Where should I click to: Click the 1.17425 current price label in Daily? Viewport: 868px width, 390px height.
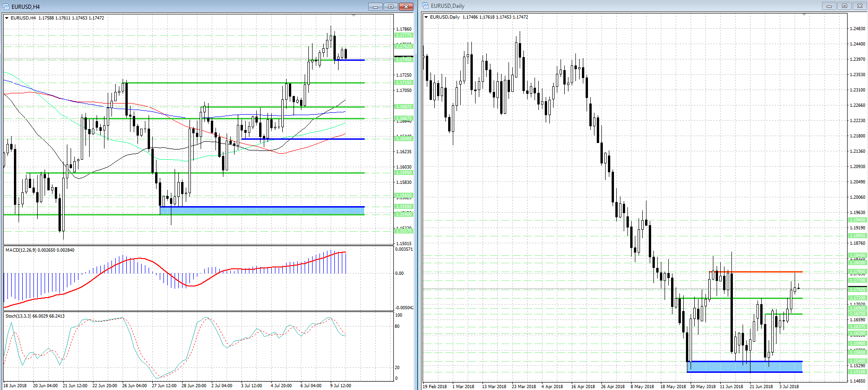tap(857, 290)
